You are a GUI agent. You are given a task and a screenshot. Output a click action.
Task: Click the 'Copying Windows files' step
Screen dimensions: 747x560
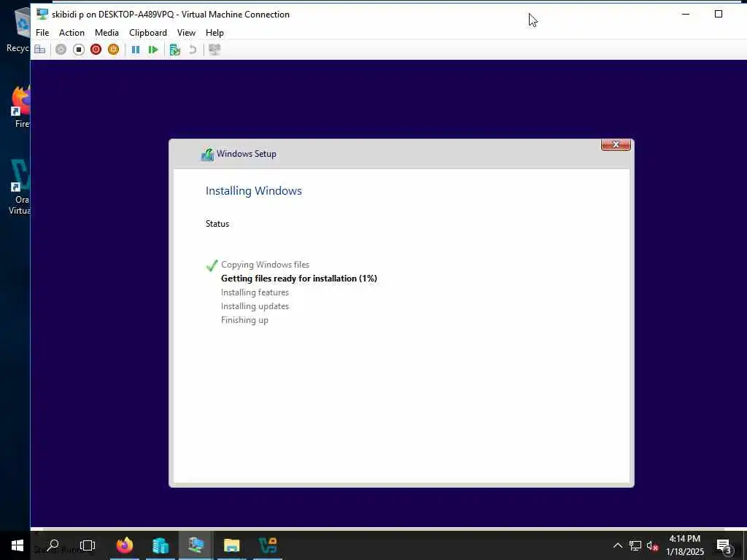click(265, 265)
